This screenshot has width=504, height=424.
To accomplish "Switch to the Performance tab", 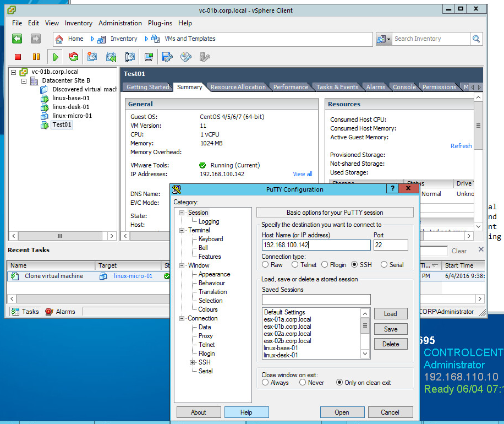I will click(x=291, y=87).
